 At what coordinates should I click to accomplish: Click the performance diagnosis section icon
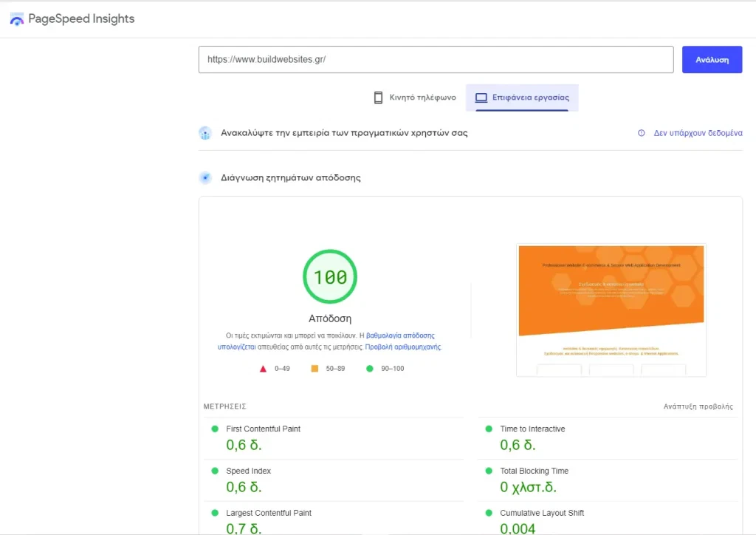205,178
